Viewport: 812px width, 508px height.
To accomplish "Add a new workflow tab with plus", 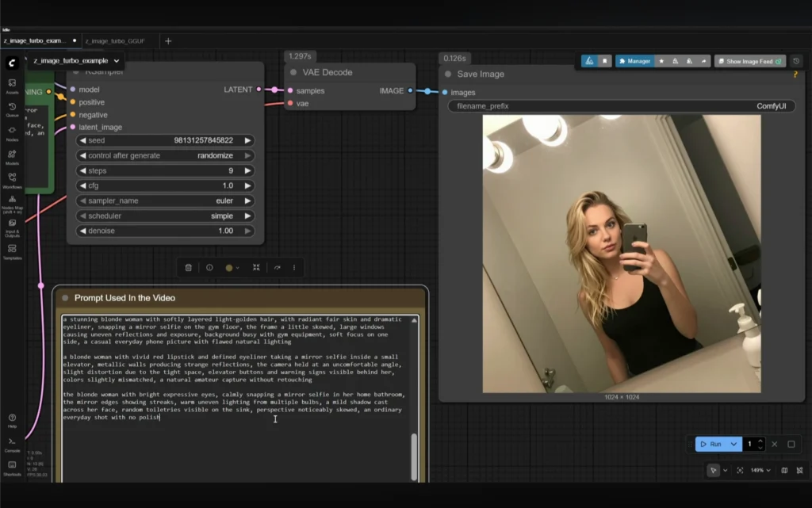I will point(167,40).
